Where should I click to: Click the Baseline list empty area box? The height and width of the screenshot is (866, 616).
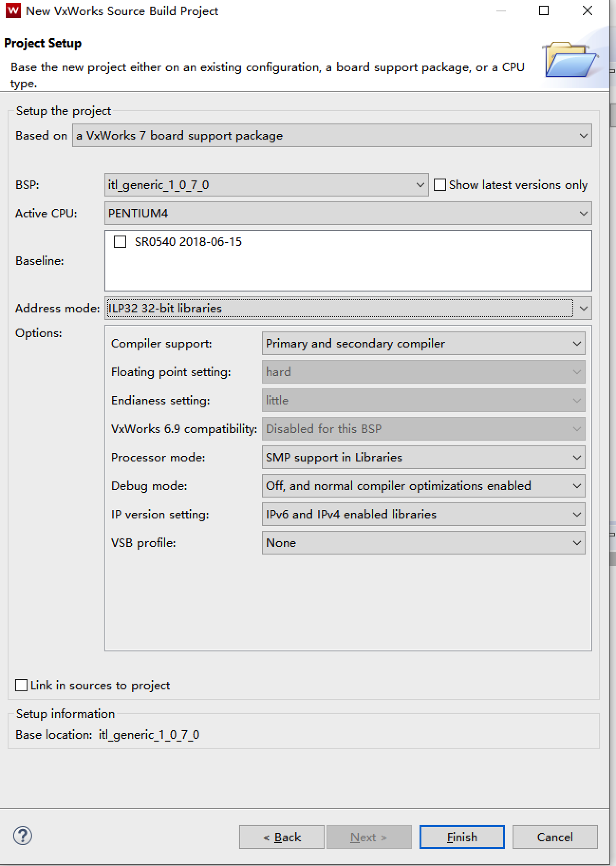click(x=348, y=261)
